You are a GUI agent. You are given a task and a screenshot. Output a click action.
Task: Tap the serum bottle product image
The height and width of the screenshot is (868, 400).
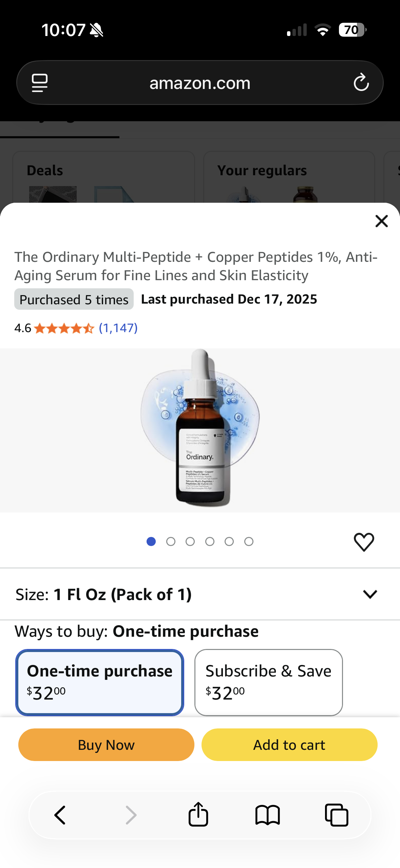coord(200,430)
